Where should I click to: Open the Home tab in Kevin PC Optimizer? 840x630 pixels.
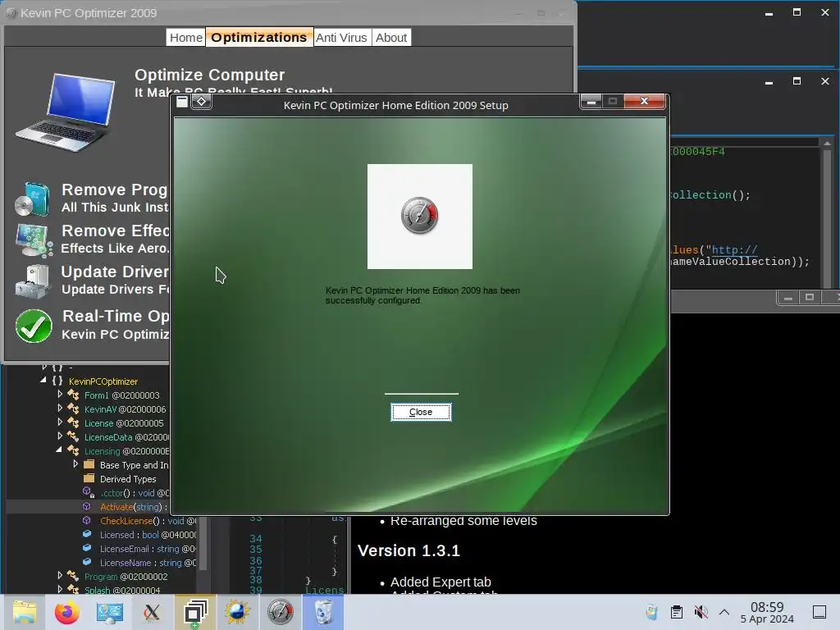click(186, 38)
